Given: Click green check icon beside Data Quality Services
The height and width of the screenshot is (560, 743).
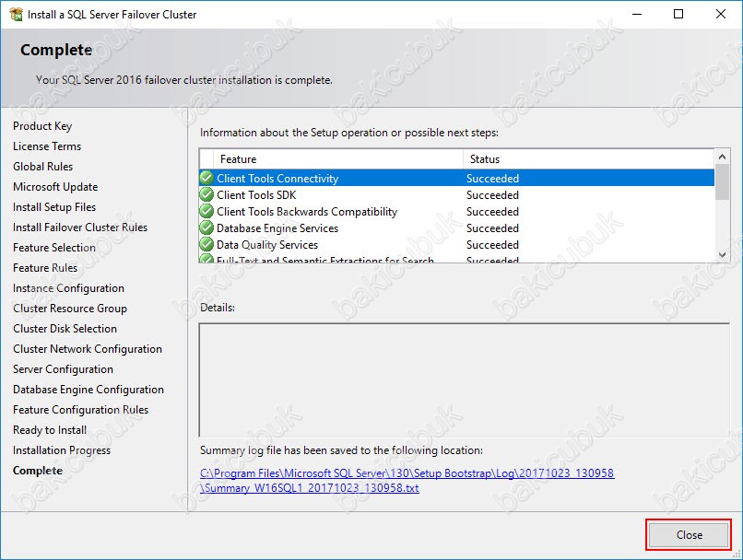Looking at the screenshot, I should [206, 244].
